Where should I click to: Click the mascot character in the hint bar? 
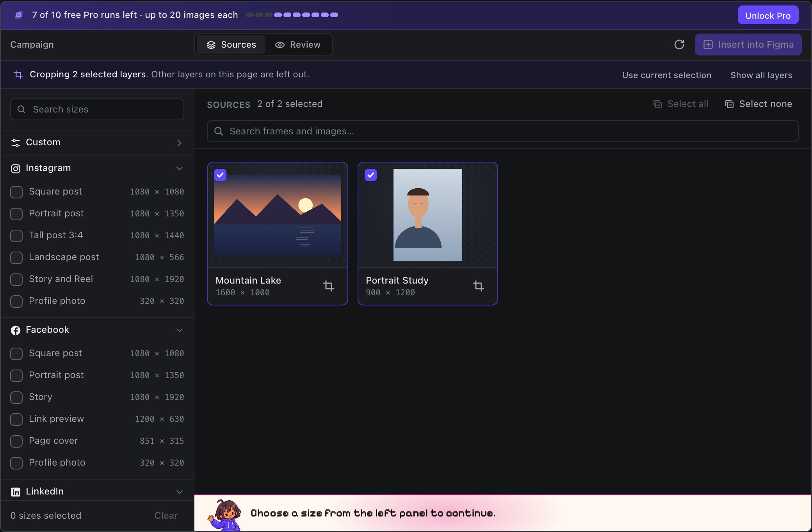(224, 515)
